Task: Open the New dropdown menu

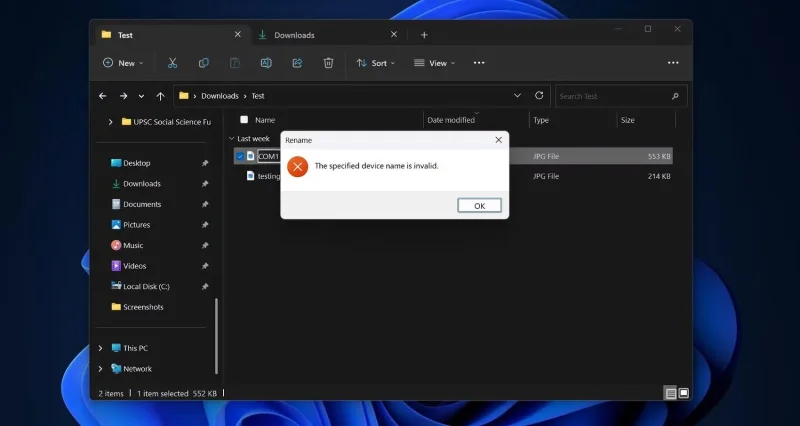Action: pos(123,63)
